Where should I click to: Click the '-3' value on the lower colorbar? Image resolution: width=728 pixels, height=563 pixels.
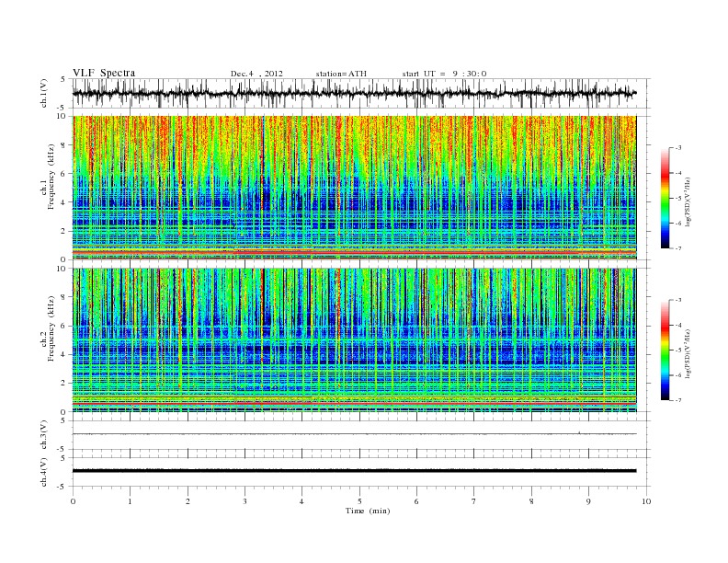(677, 300)
